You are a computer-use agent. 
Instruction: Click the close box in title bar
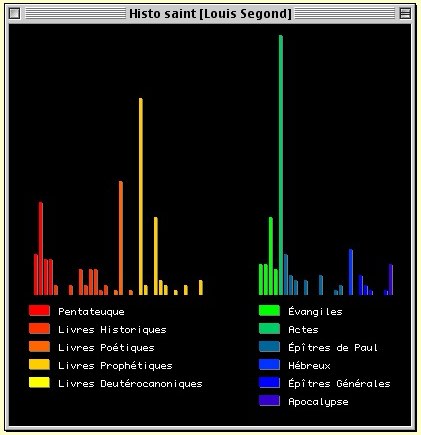click(15, 14)
